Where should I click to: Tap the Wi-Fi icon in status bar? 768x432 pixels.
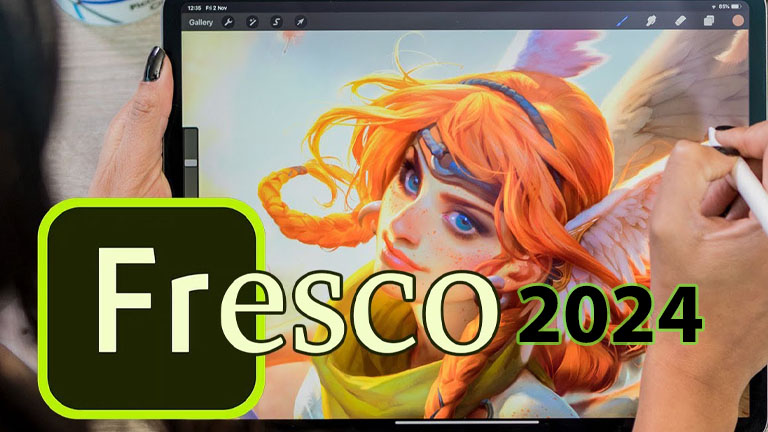point(714,7)
